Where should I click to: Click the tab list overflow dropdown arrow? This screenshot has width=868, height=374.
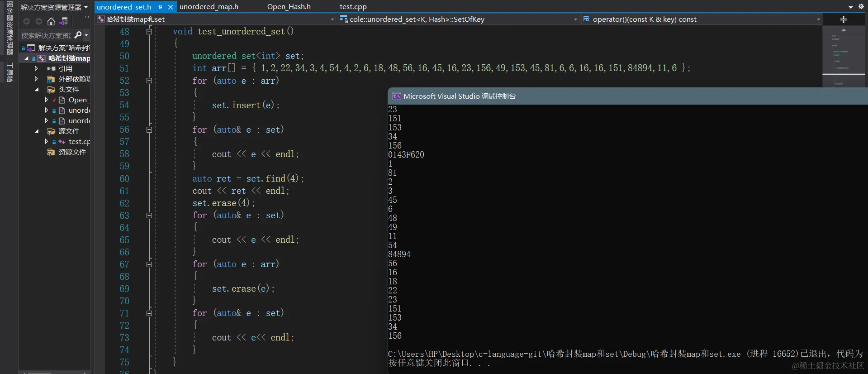pyautogui.click(x=850, y=7)
